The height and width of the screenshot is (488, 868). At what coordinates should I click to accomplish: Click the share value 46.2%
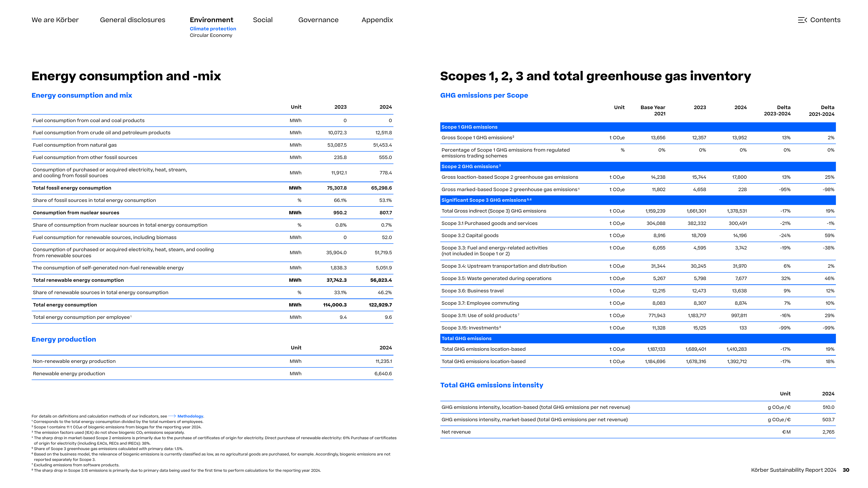(385, 293)
